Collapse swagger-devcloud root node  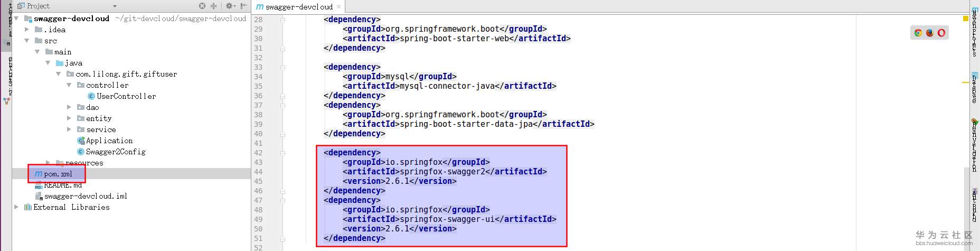coord(16,18)
